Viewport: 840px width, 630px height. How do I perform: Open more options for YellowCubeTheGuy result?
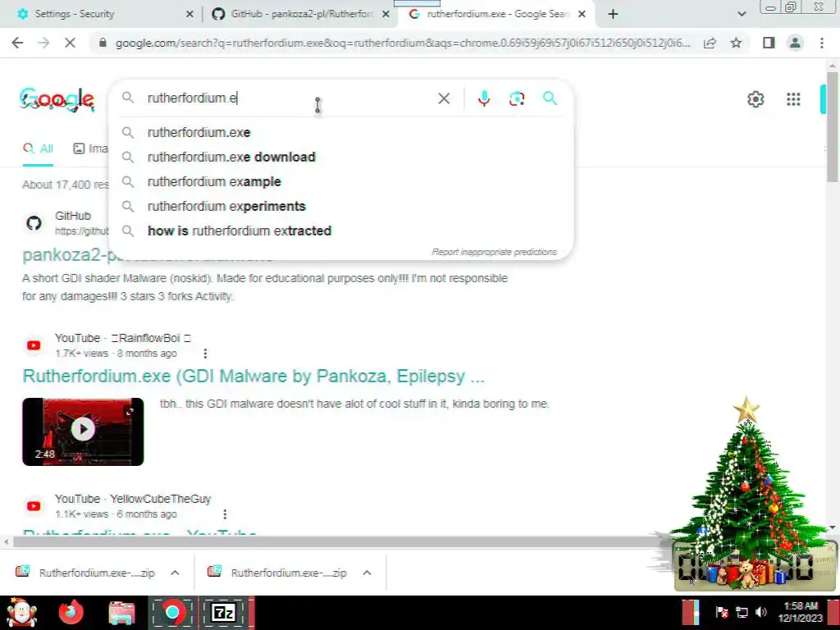tap(225, 514)
